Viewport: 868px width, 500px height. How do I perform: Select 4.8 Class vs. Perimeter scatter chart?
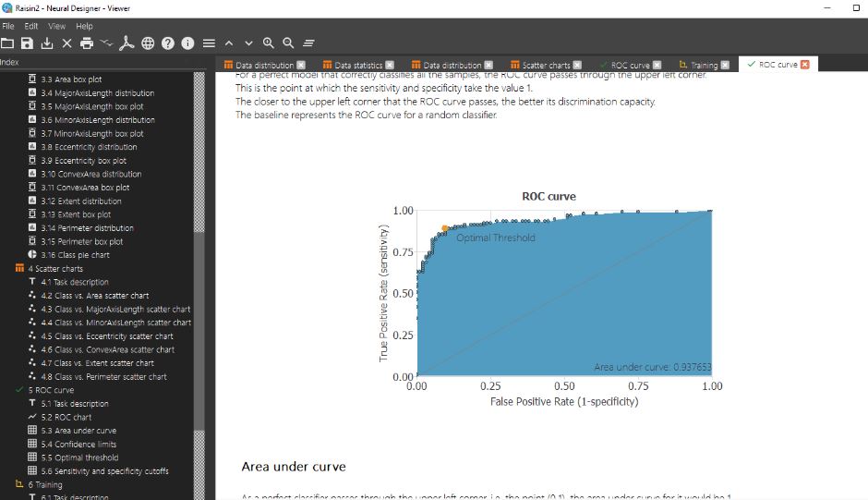[x=103, y=376]
